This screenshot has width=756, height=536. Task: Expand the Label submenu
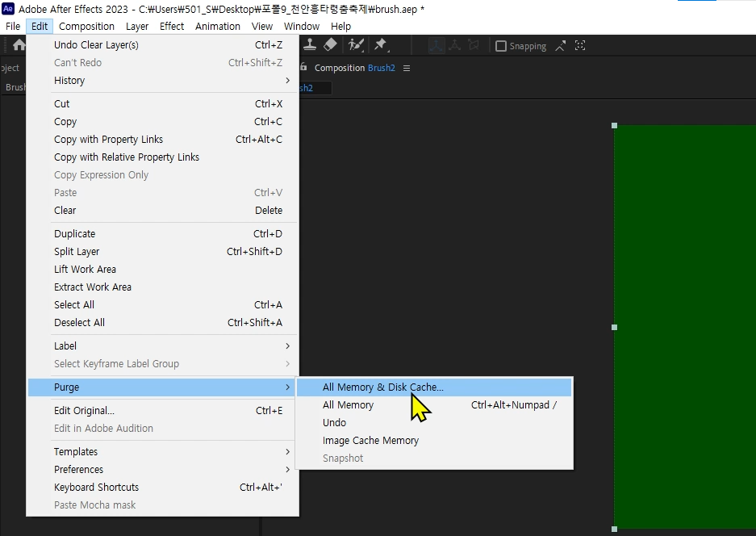point(163,346)
